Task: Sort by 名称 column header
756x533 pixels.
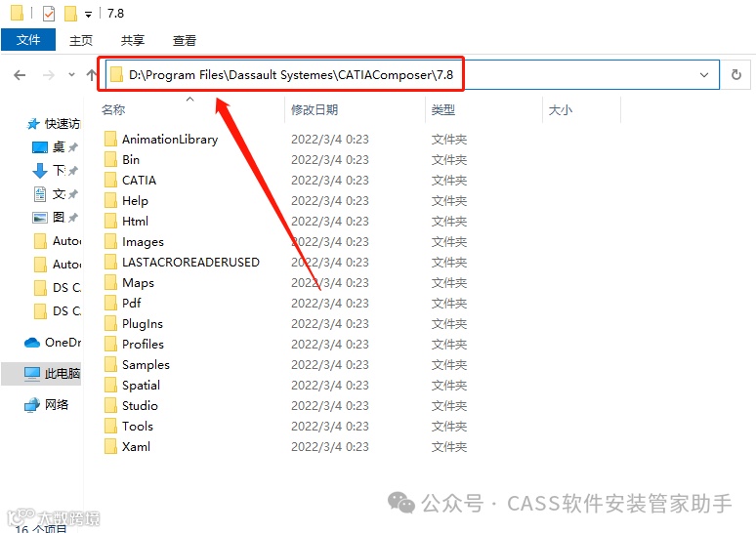Action: point(113,110)
